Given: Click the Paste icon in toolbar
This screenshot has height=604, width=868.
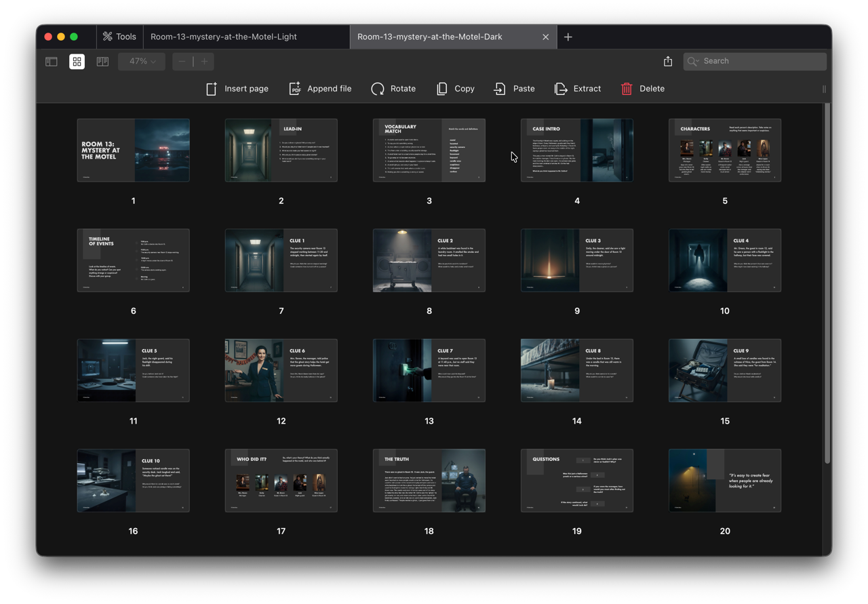Looking at the screenshot, I should click(500, 89).
